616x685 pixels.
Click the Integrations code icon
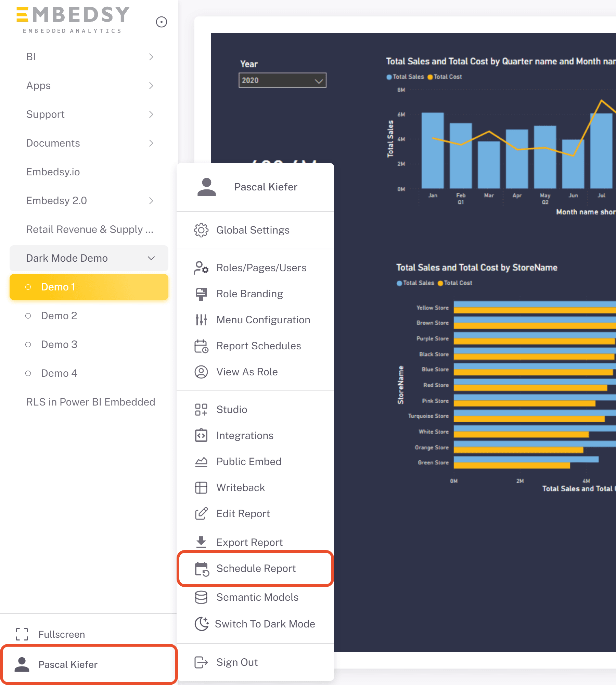tap(201, 436)
